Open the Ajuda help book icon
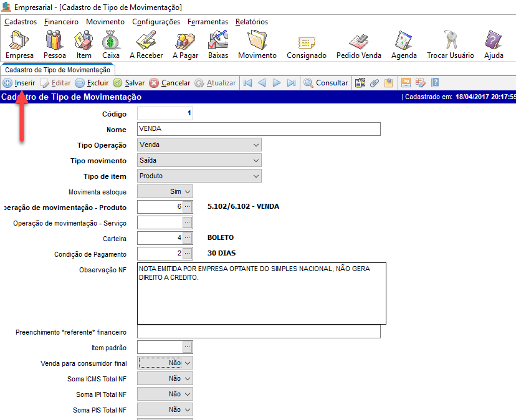The image size is (516, 420). pos(494,45)
